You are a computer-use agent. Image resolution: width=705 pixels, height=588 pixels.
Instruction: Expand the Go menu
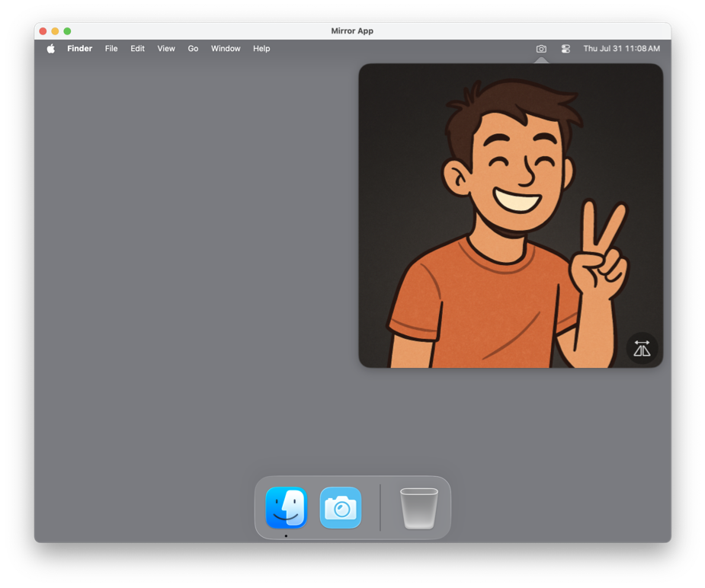click(x=193, y=49)
